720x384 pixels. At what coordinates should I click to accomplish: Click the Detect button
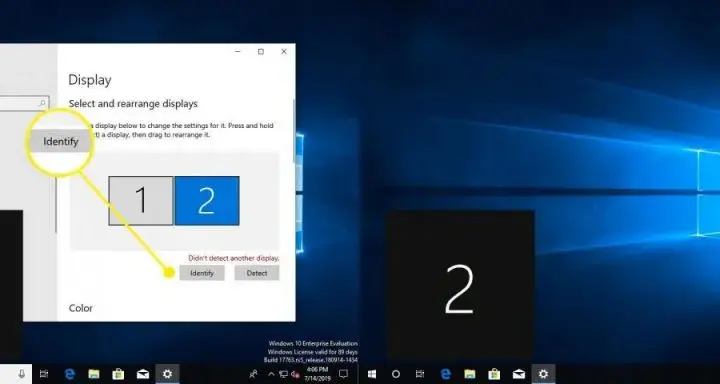tap(257, 273)
